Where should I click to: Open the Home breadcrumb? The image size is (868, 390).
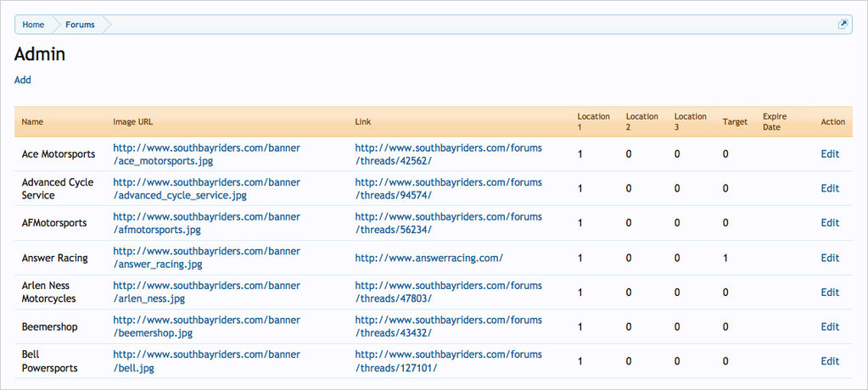click(x=33, y=25)
